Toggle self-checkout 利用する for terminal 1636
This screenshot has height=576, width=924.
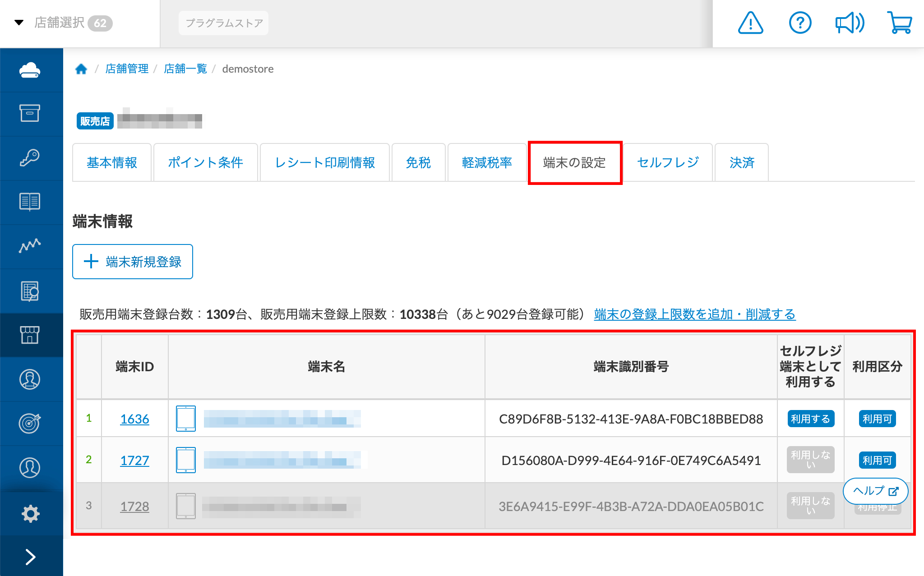810,419
